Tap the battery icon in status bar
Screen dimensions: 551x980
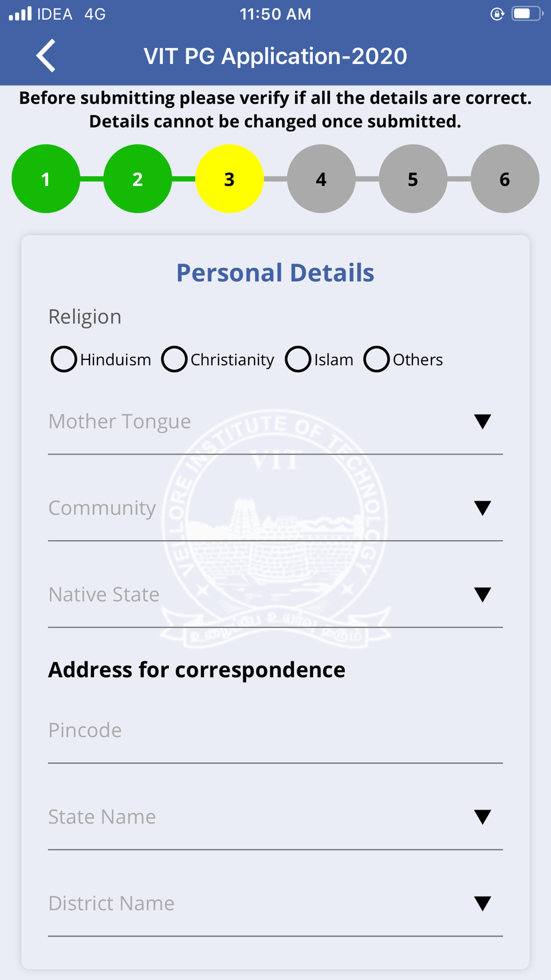click(x=526, y=14)
